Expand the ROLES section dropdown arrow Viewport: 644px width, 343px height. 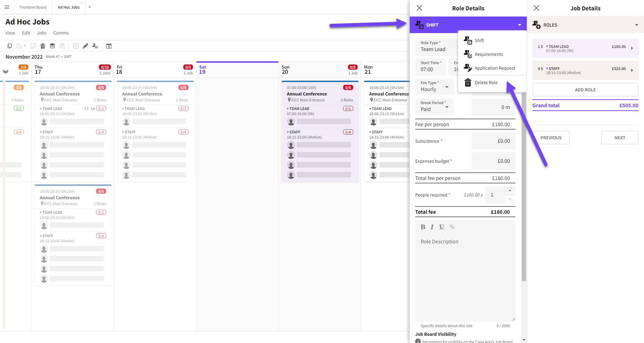pos(636,25)
